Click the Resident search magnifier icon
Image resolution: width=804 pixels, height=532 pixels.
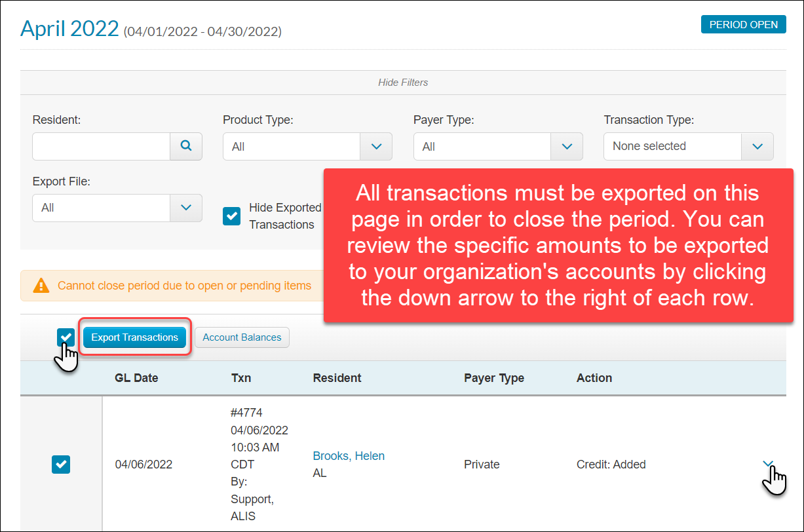(x=186, y=147)
